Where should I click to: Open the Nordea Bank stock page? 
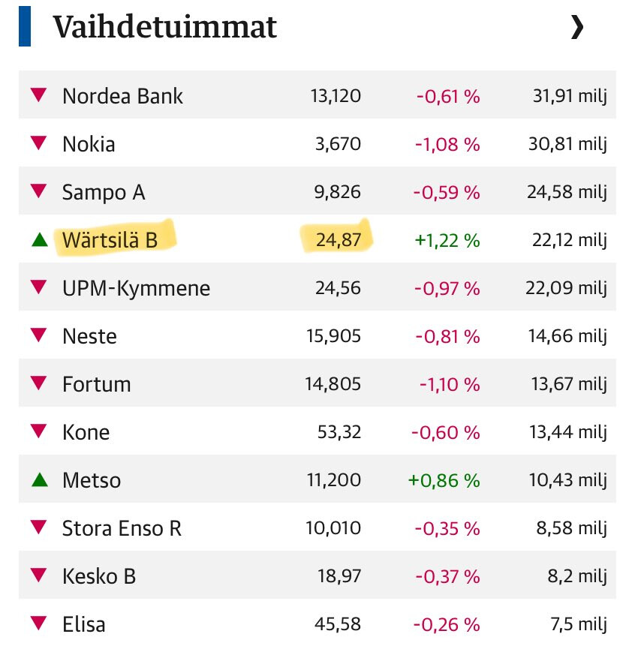(x=122, y=96)
